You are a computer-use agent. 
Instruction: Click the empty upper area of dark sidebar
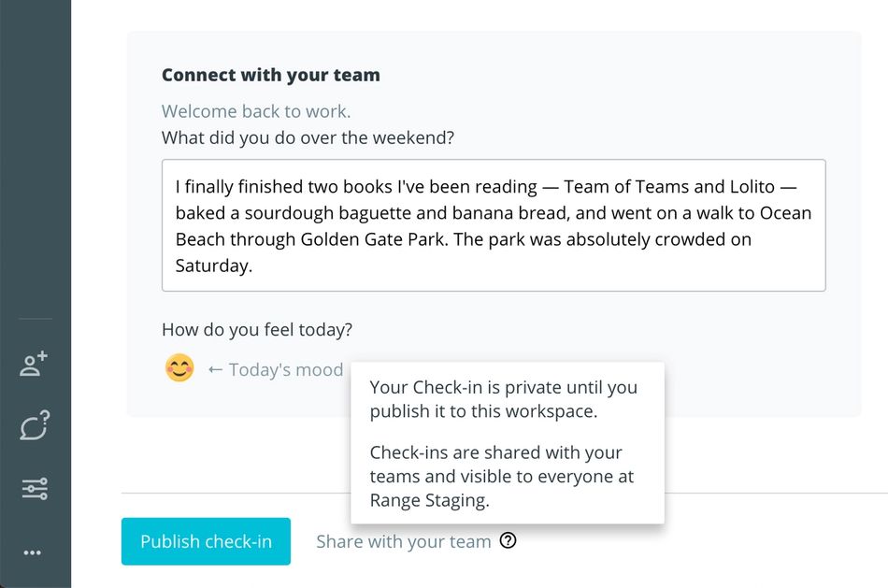tap(36, 140)
